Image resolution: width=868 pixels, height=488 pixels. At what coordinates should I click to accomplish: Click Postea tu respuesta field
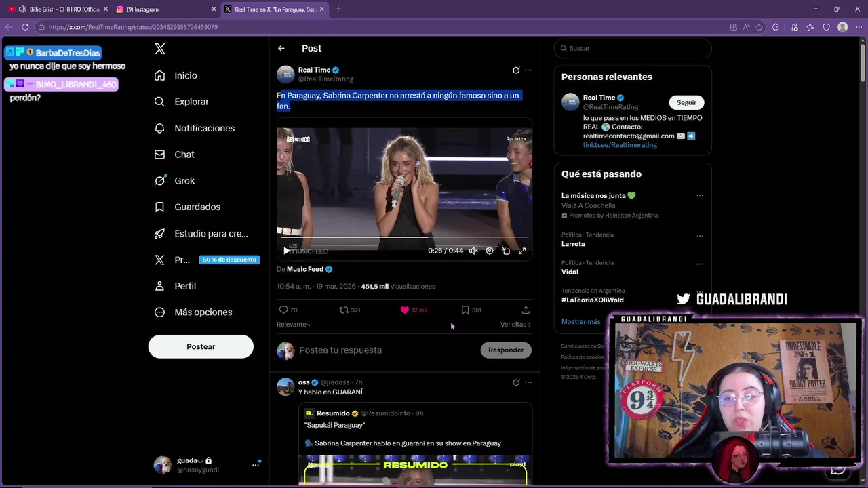387,350
